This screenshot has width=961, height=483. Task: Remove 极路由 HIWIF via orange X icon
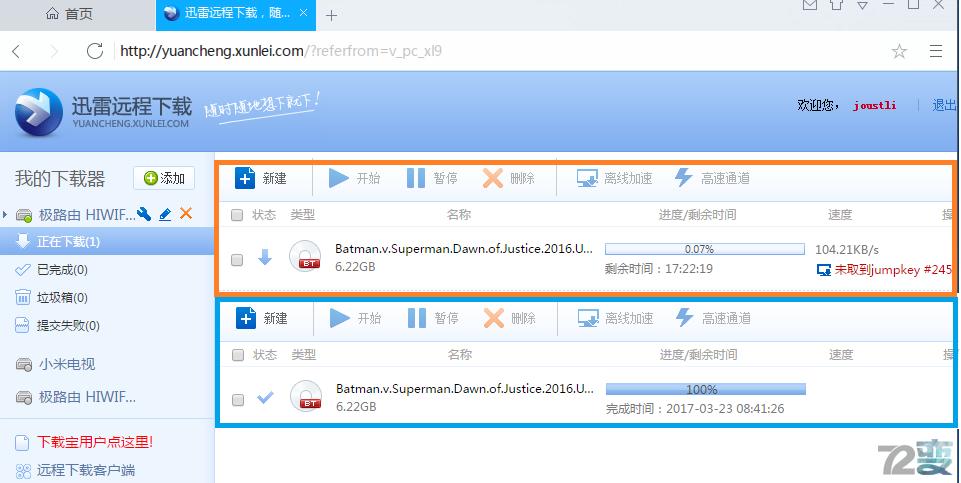186,213
